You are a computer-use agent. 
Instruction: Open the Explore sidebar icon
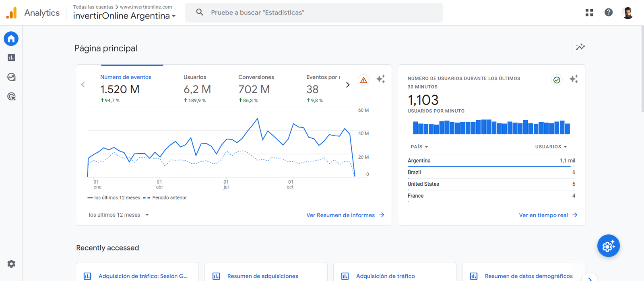[11, 77]
